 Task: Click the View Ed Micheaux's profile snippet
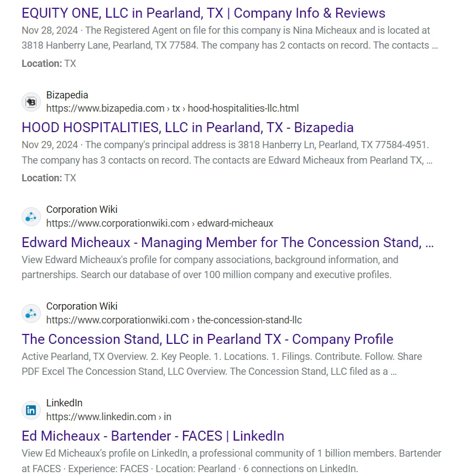tap(231, 461)
